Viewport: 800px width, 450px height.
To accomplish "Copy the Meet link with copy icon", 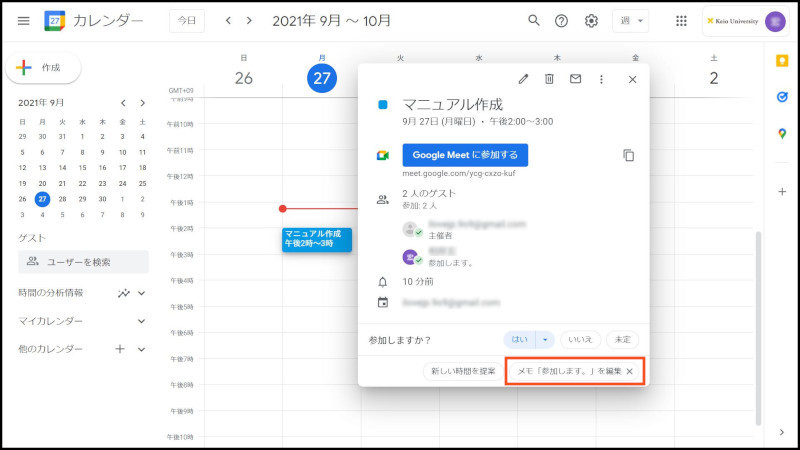I will coord(628,155).
